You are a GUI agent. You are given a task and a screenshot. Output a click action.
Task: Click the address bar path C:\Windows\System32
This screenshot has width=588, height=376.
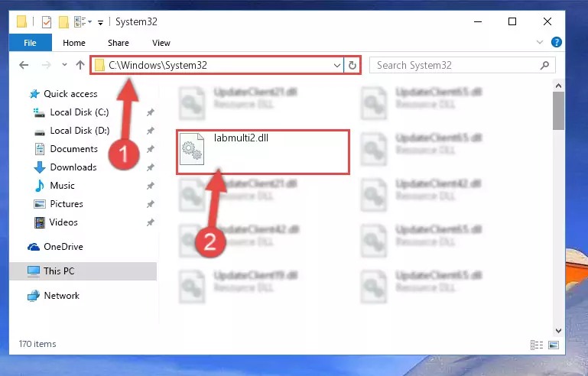click(x=158, y=65)
